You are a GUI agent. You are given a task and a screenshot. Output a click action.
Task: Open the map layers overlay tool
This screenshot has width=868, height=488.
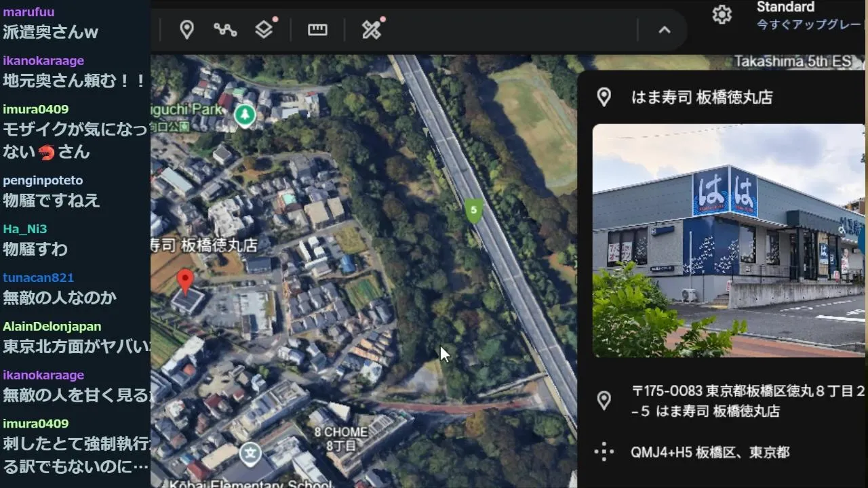point(264,30)
